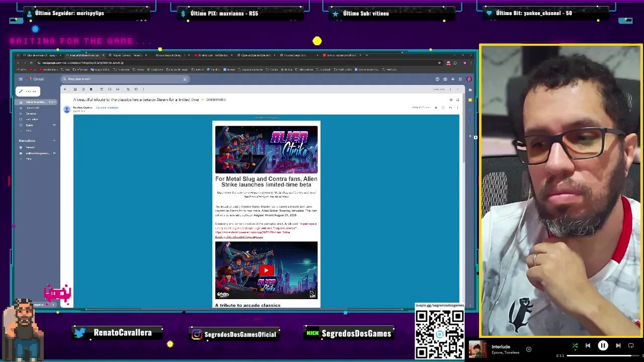This screenshot has width=644, height=362.
Task: Click the unsubscribe link beside sender name
Action: point(107,108)
